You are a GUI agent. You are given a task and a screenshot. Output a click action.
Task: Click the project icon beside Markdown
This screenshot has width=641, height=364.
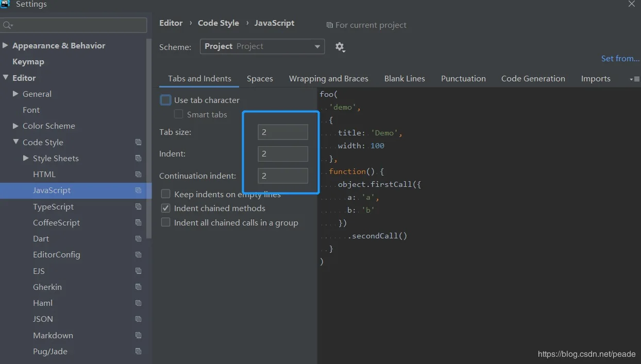[138, 335]
